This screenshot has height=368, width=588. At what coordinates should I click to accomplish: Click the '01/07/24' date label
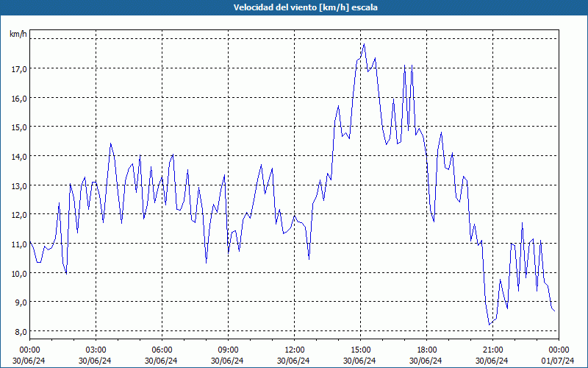pyautogui.click(x=558, y=361)
